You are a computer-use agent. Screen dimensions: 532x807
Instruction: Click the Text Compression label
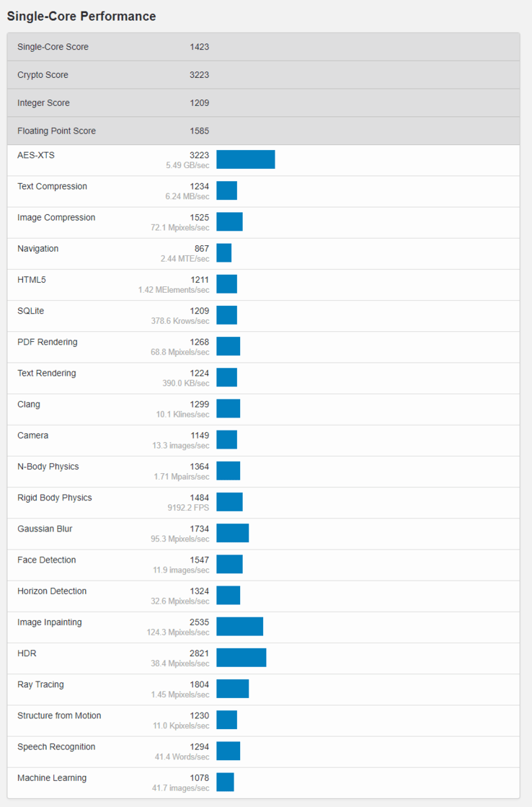[52, 187]
